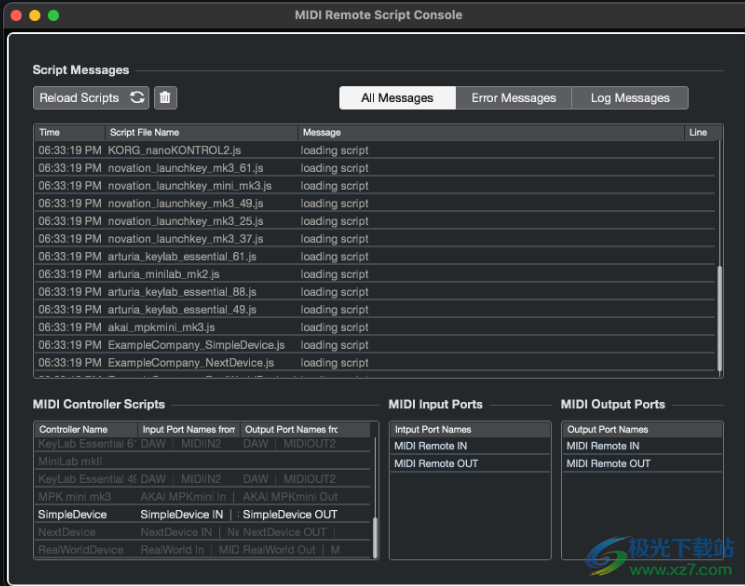Image resolution: width=745 pixels, height=586 pixels.
Task: Select the akai_mpkmini_mk3.js row
Action: coord(375,327)
